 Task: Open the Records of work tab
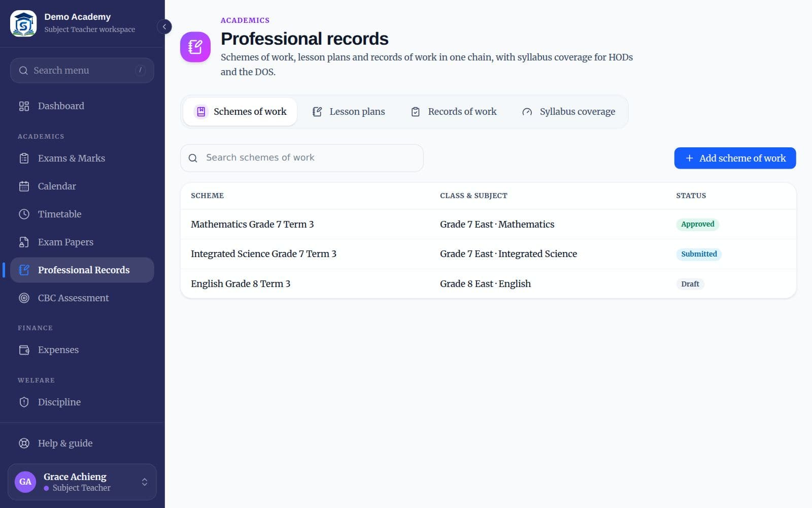click(x=454, y=112)
